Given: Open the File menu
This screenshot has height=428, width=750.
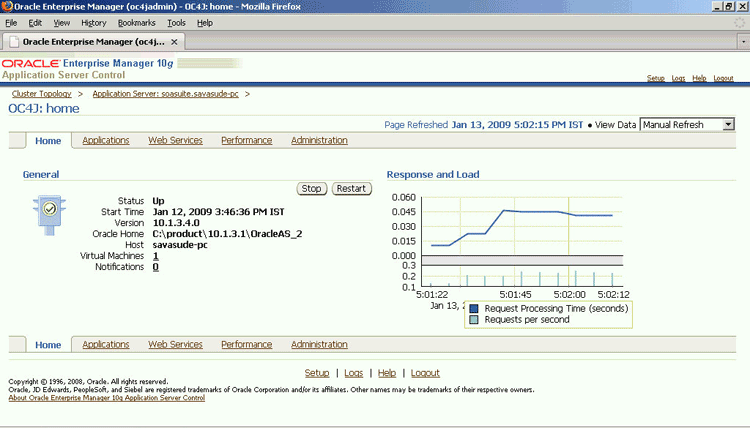Looking at the screenshot, I should pyautogui.click(x=11, y=23).
